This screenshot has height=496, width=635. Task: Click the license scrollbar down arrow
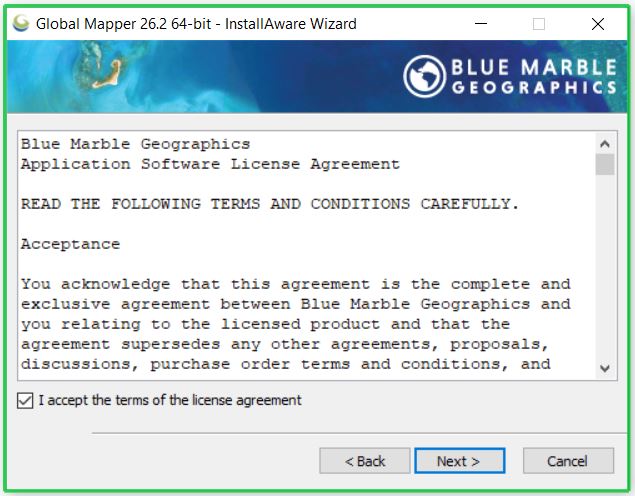tap(605, 369)
